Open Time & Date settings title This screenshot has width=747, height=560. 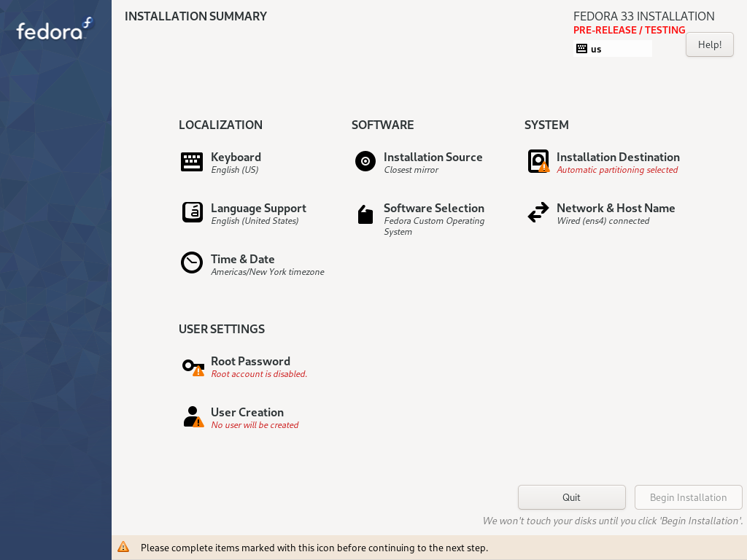tap(242, 259)
